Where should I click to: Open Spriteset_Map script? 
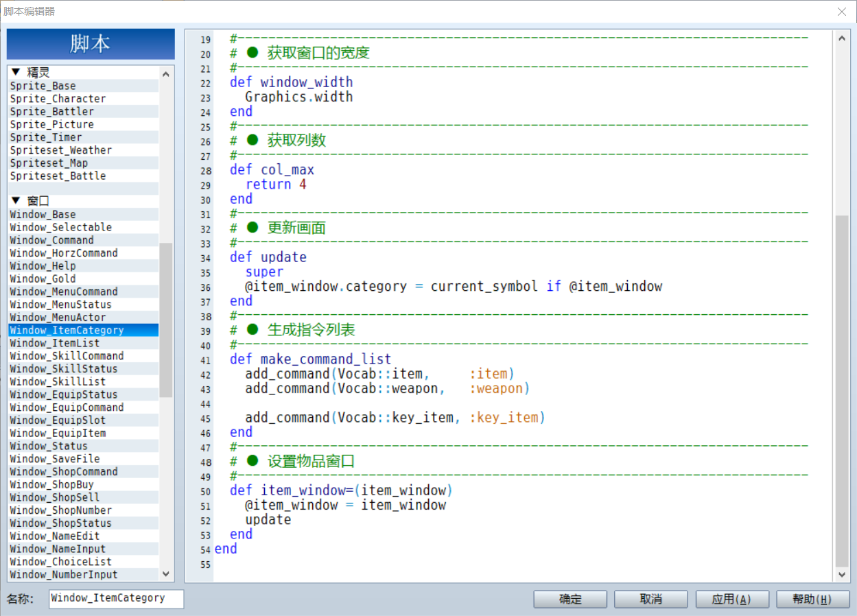(84, 163)
